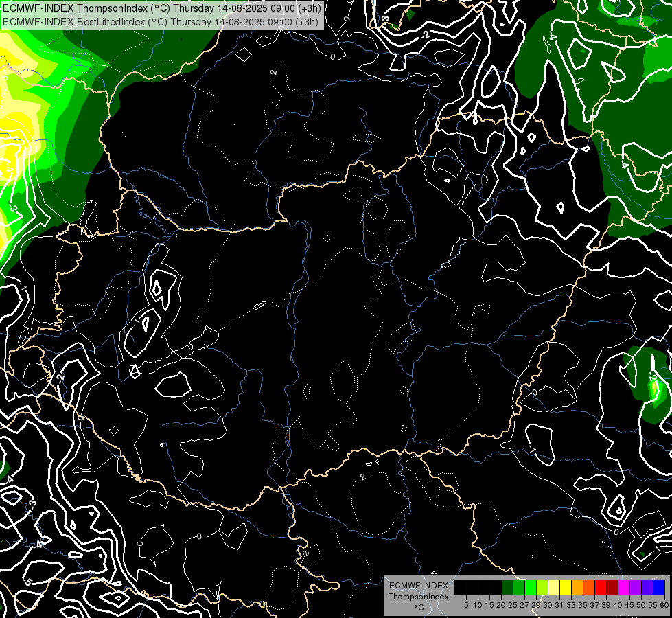The width and height of the screenshot is (672, 618).
Task: Click the ThompsonIndex label in the legend
Action: point(419,597)
